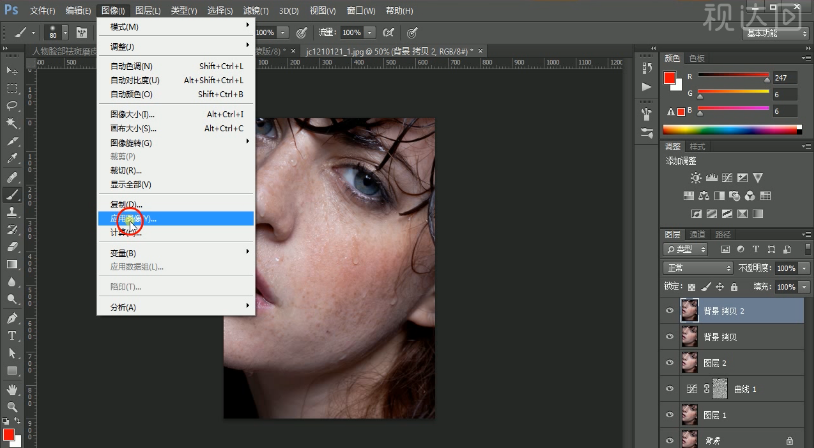Open the Brush panel from options bar
The width and height of the screenshot is (814, 448).
coord(82,33)
